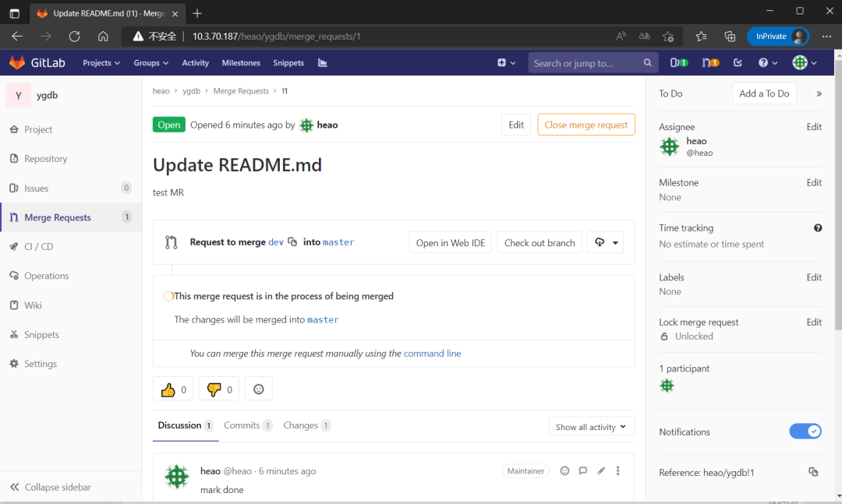Edit the comment with pencil icon
Viewport: 842px width, 504px height.
[601, 471]
